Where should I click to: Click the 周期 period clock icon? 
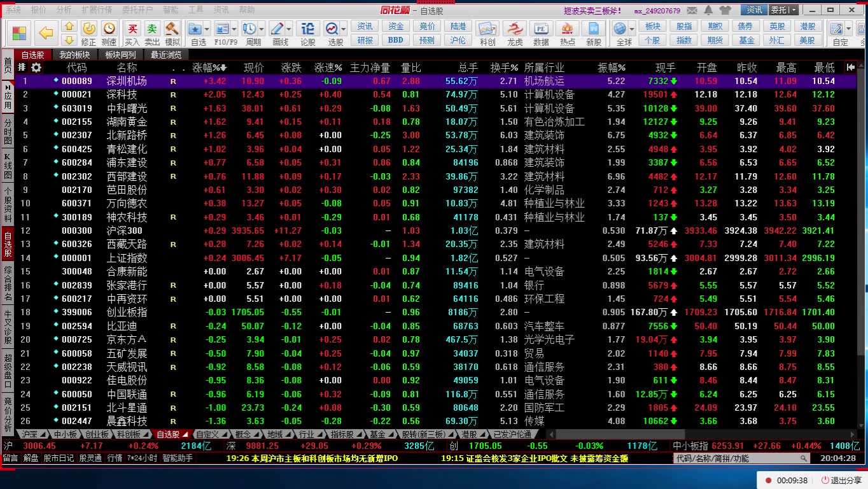249,29
